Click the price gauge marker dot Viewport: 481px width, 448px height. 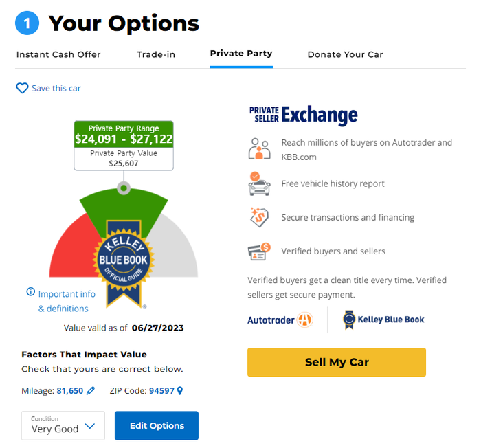coord(124,188)
